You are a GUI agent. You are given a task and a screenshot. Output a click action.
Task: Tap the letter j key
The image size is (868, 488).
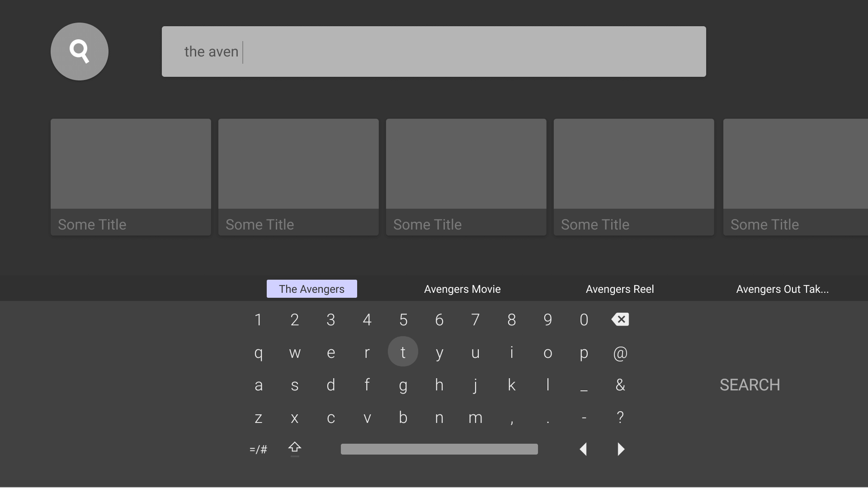point(476,385)
